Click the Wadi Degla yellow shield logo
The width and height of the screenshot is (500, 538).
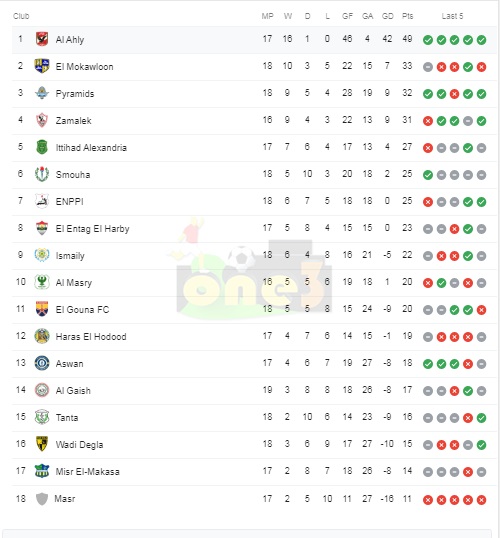(42, 444)
